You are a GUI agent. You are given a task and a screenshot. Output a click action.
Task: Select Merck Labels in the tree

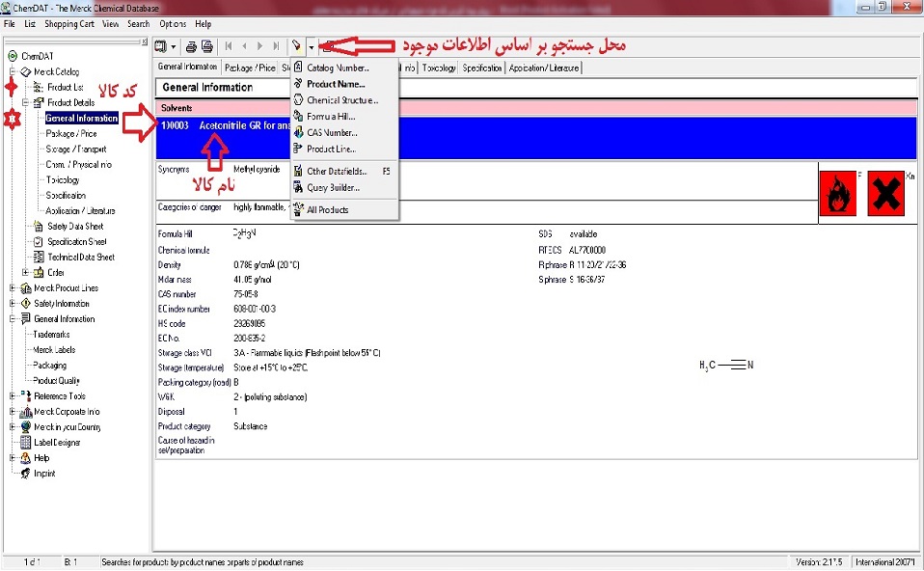point(54,350)
